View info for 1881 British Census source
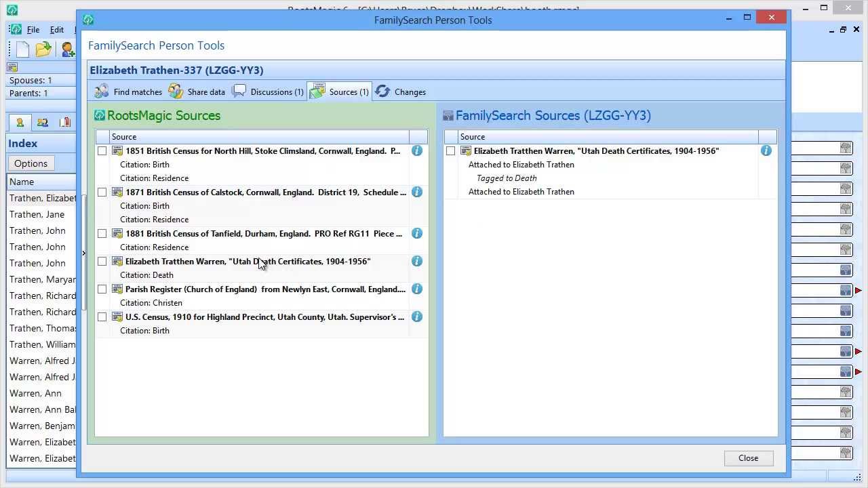The height and width of the screenshot is (488, 868). click(x=417, y=233)
